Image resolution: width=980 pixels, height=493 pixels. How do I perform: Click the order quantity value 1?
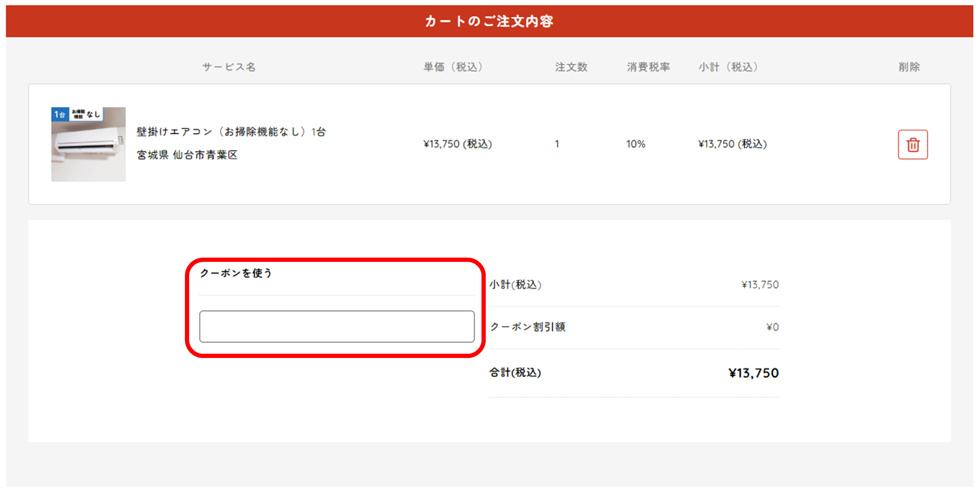pos(557,144)
